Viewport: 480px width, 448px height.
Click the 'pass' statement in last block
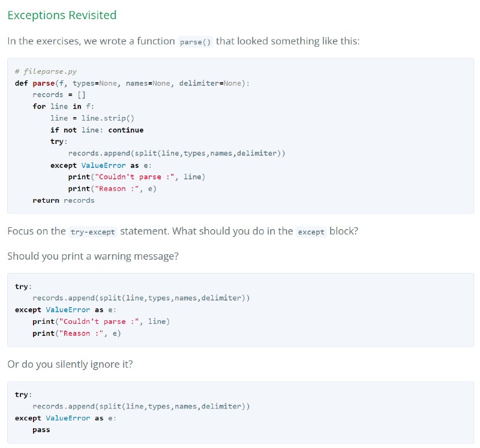(x=41, y=429)
